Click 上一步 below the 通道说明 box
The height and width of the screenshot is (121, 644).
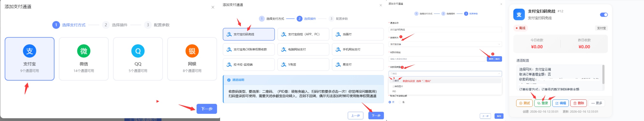point(355,115)
